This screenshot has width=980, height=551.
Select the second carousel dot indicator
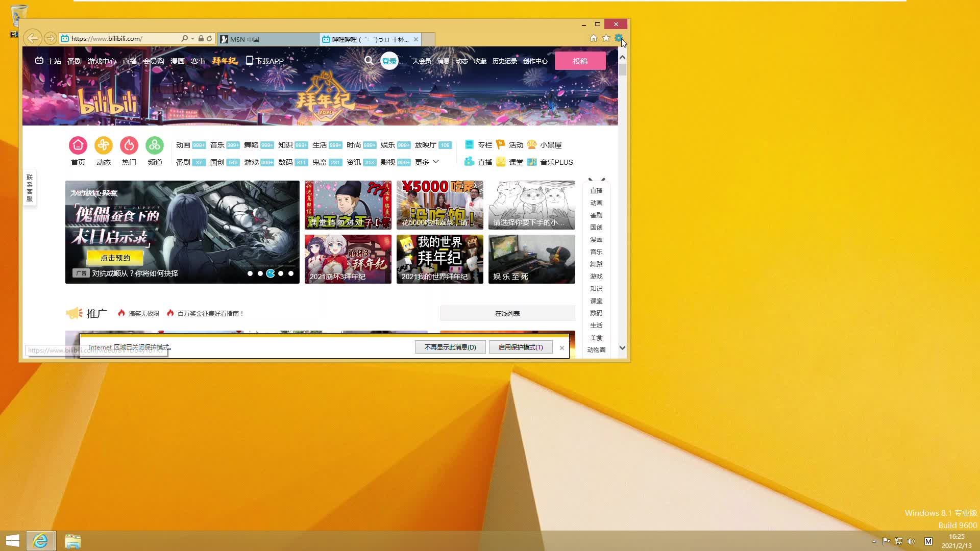(260, 273)
